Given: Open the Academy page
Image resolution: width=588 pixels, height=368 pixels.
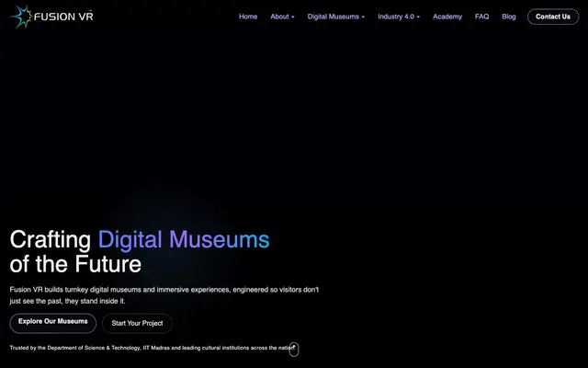Looking at the screenshot, I should [447, 17].
